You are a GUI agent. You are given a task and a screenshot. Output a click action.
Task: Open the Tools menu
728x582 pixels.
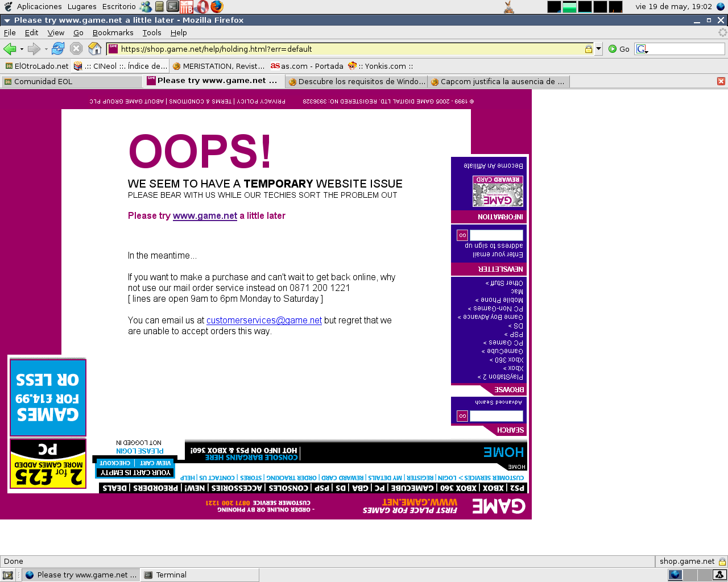click(x=152, y=32)
